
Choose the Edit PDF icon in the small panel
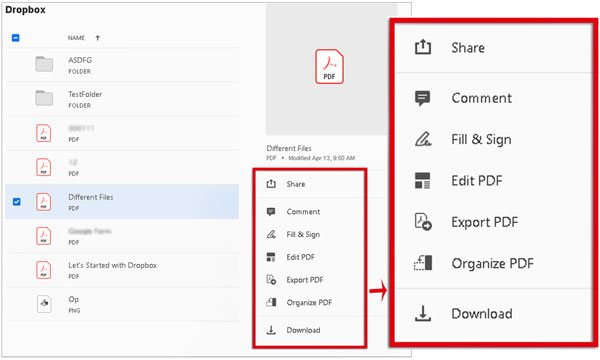point(271,257)
